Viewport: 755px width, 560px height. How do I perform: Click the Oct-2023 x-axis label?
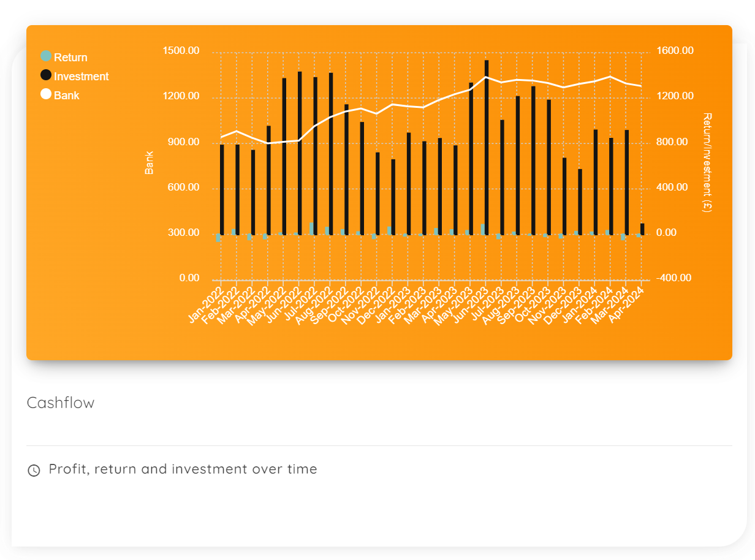(x=534, y=303)
